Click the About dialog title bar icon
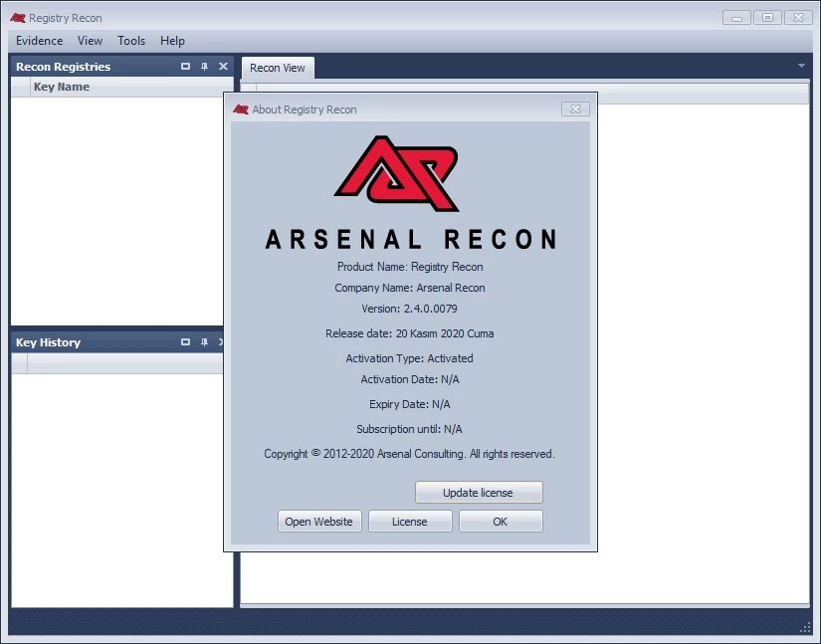The image size is (821, 644). 241,109
